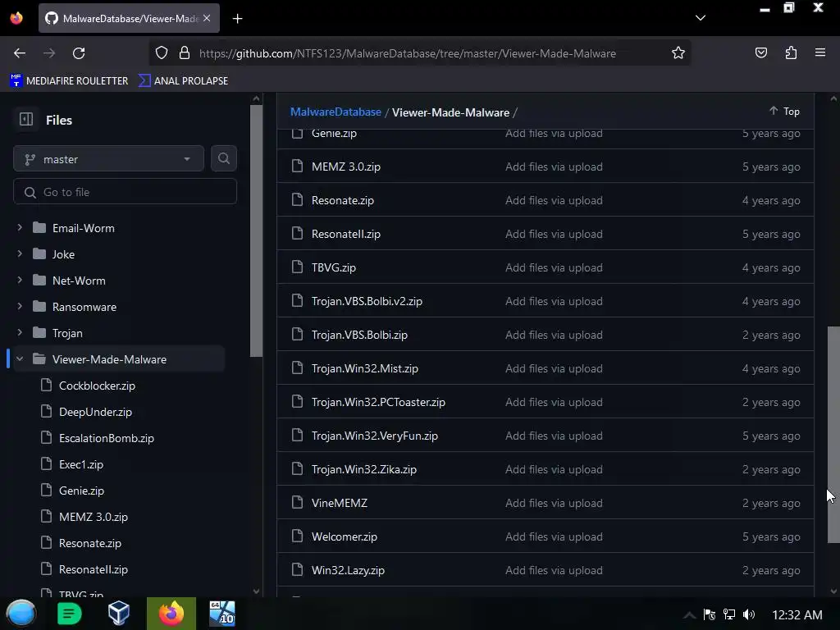Select ResonateII.zip in the sidebar tree
This screenshot has width=840, height=630.
click(x=94, y=569)
